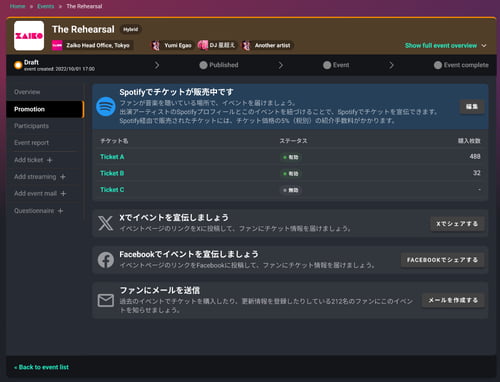This screenshot has height=382, width=500.
Task: Click the Spotify logo icon
Action: click(x=106, y=107)
